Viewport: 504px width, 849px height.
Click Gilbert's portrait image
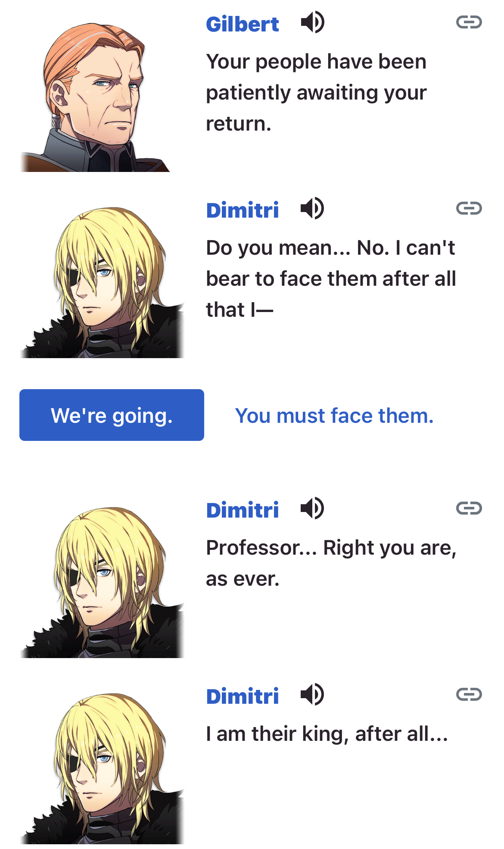pyautogui.click(x=95, y=97)
